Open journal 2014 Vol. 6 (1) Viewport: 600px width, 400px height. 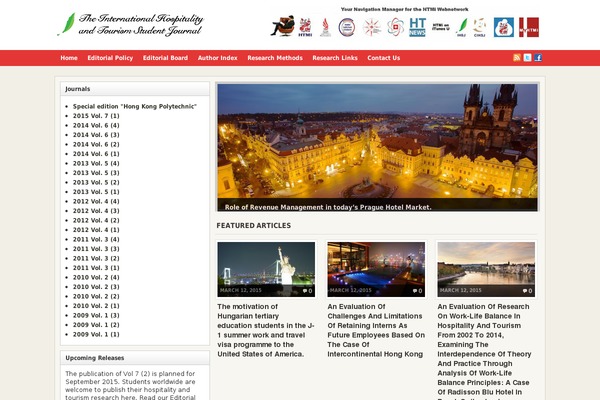(96, 154)
